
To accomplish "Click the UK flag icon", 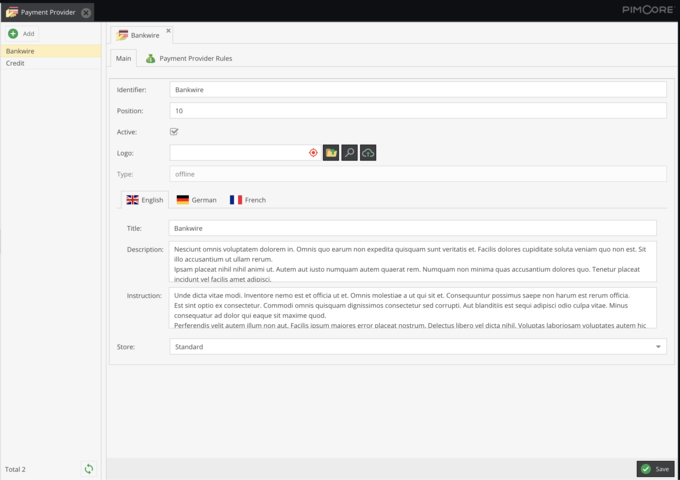I will point(132,200).
